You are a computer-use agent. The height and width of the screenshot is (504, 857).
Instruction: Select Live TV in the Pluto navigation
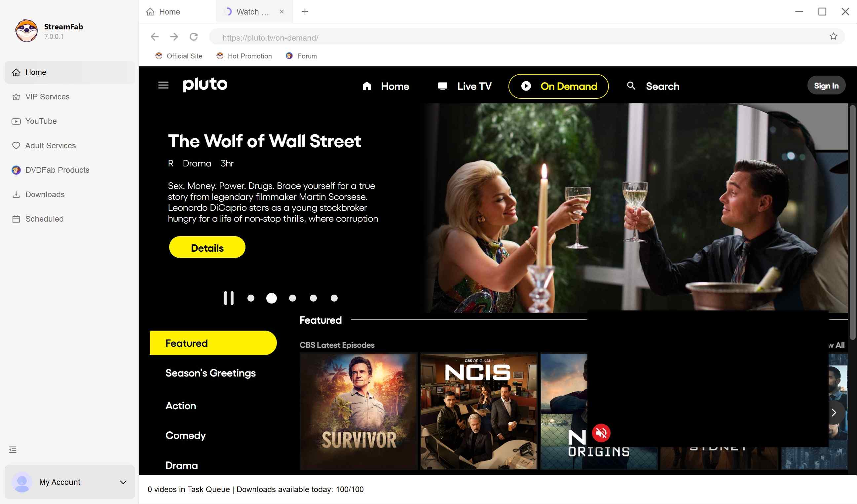tap(474, 86)
